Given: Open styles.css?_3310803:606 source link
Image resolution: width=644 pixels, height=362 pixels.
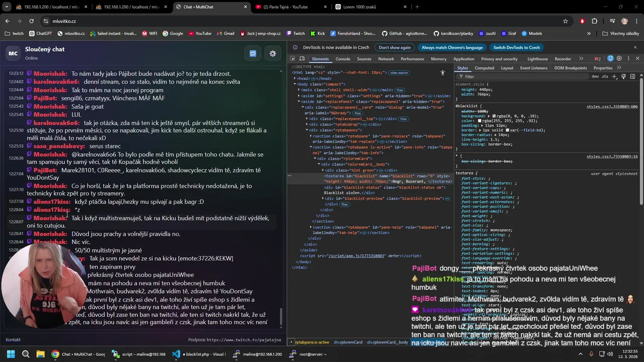Looking at the screenshot, I should click(x=612, y=107).
